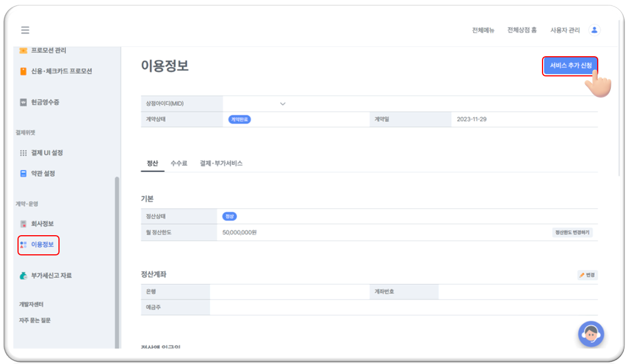Viewport: 631px width, 364px height.
Task: Expand the 상점아이디(MID) dropdown
Action: click(282, 104)
